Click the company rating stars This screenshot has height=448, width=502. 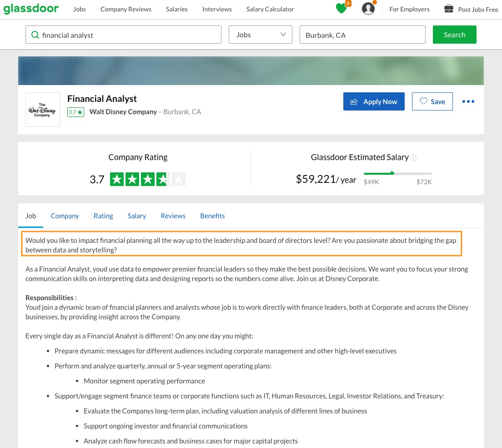pyautogui.click(x=148, y=179)
